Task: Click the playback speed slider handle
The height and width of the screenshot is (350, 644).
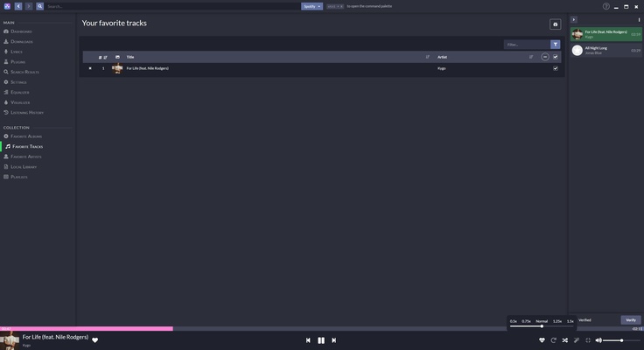Action: [542, 326]
